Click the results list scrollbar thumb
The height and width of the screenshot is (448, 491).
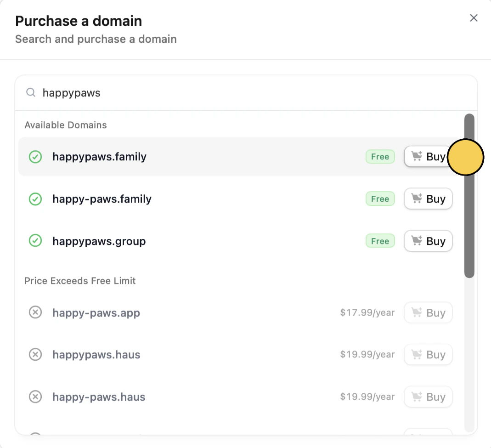[469, 196]
